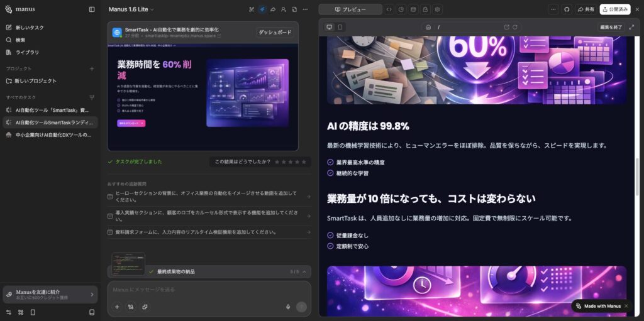
Task: Click the ダッシュボード button
Action: pyautogui.click(x=275, y=33)
